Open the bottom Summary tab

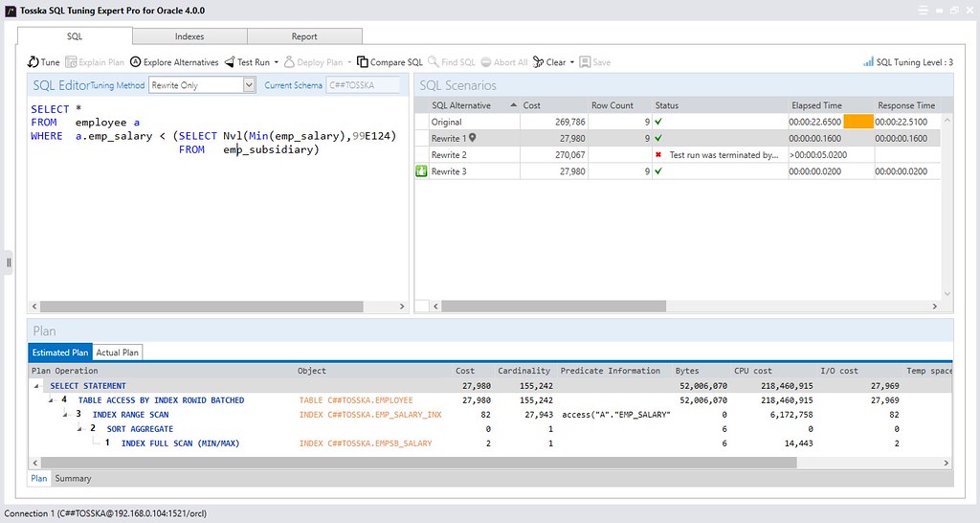click(x=73, y=478)
